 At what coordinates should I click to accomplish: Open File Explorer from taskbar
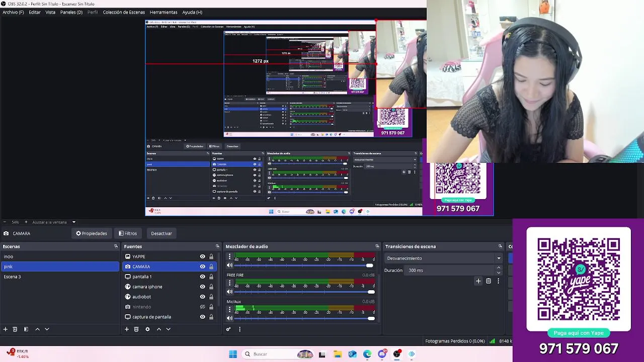coord(337,354)
